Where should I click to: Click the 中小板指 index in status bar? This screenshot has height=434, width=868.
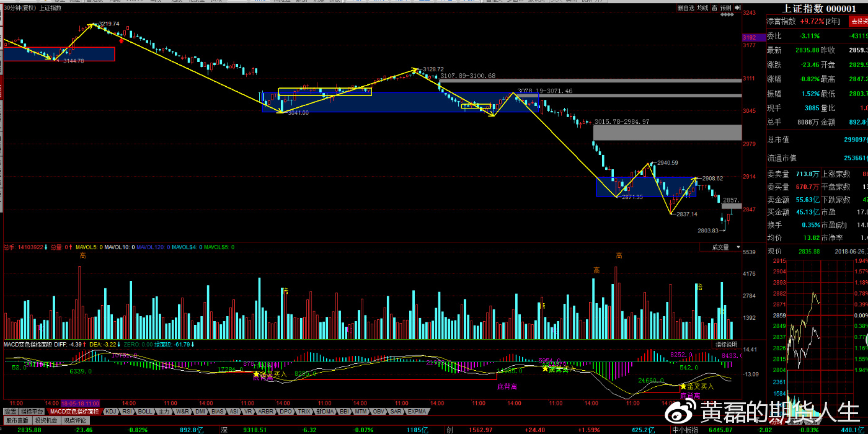tap(686, 429)
